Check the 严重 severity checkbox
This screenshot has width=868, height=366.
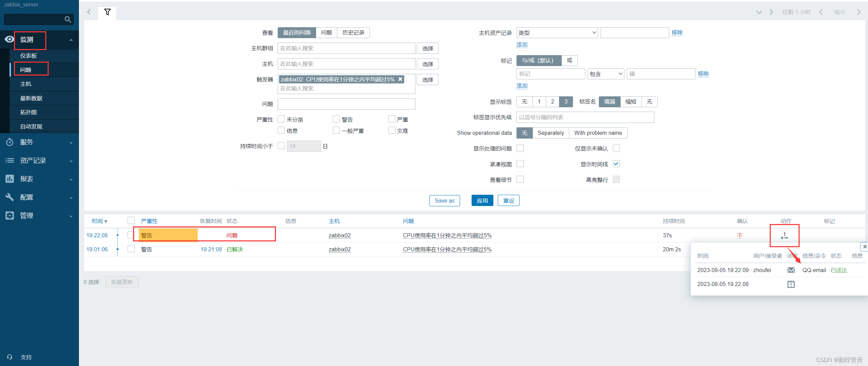[x=392, y=119]
